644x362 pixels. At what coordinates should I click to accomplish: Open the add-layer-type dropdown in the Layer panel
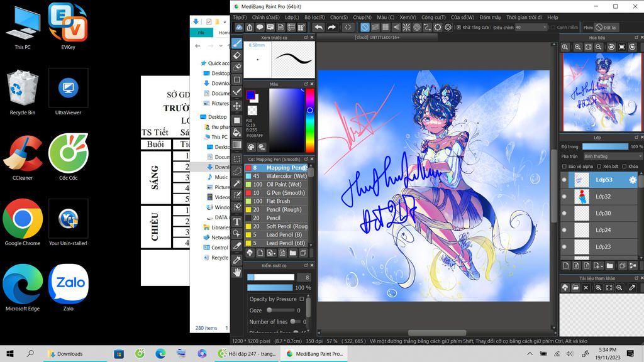(597, 266)
